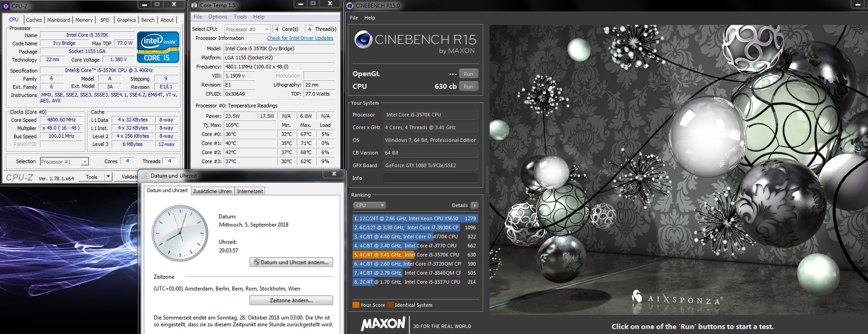
Task: Open the Zusätzliche Uhren tab
Action: [212, 191]
